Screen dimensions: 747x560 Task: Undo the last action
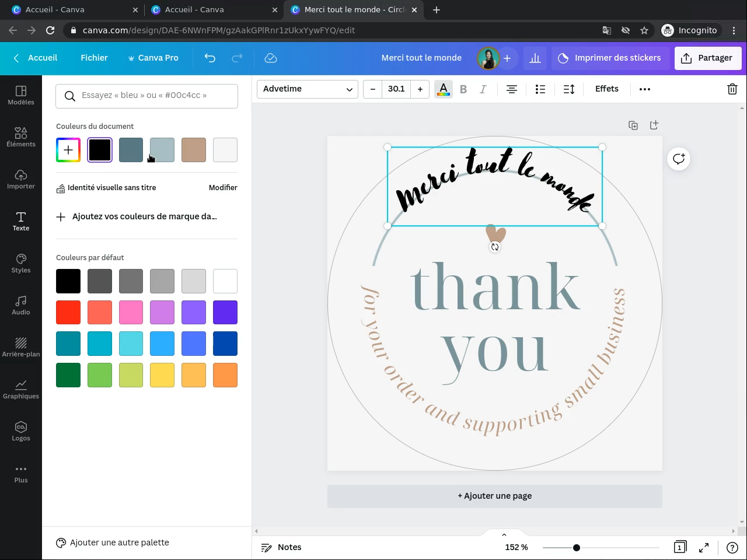point(210,58)
